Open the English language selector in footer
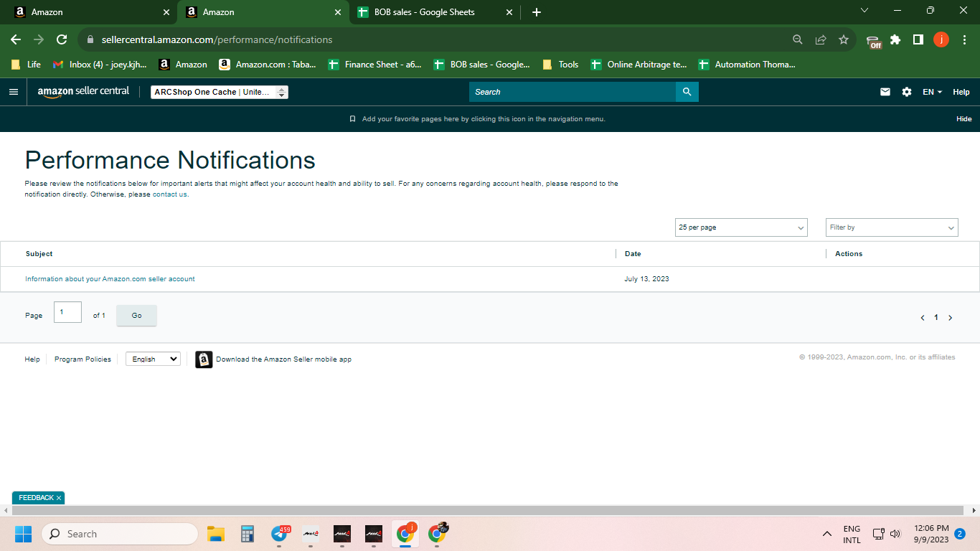Image resolution: width=980 pixels, height=551 pixels. point(153,359)
